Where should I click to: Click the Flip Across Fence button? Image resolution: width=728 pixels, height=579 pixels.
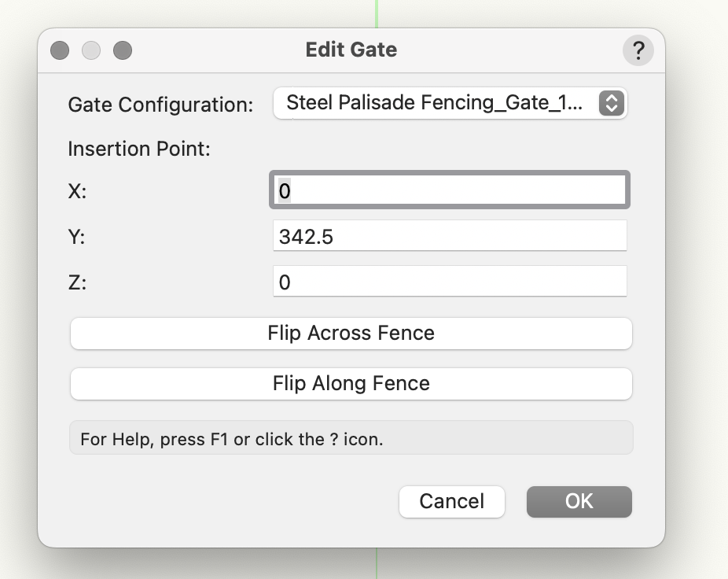click(x=351, y=333)
